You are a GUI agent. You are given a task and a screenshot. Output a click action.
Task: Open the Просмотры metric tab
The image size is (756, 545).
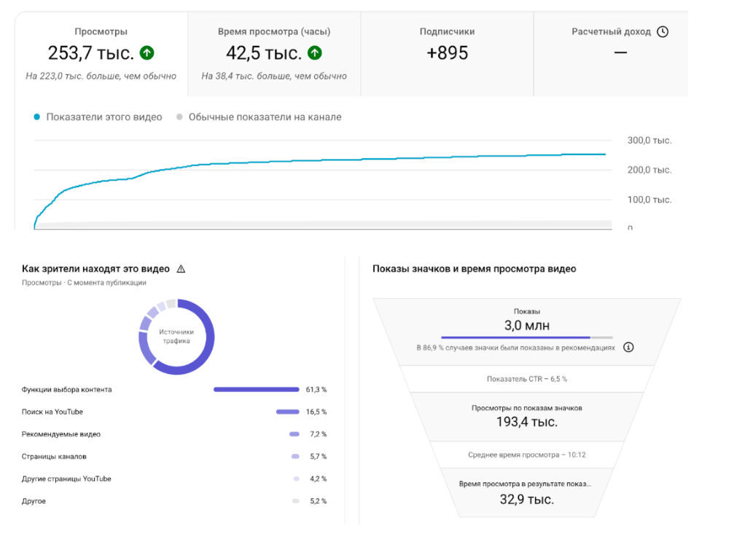(x=101, y=54)
